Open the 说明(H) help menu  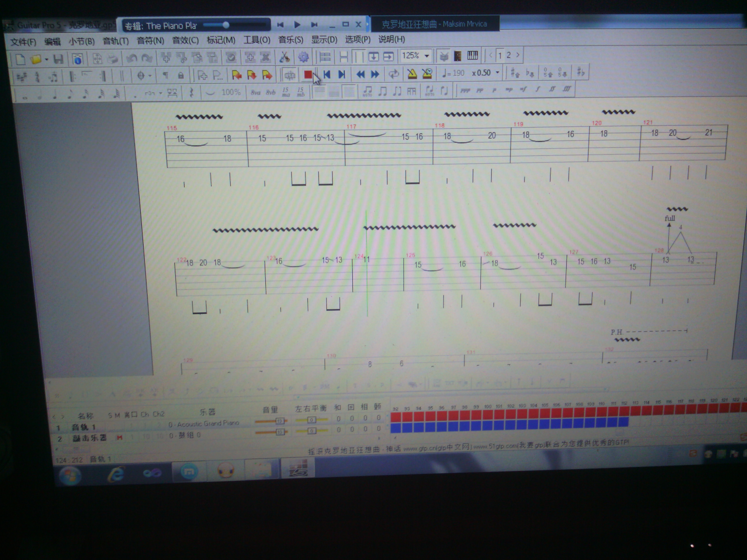tap(391, 39)
